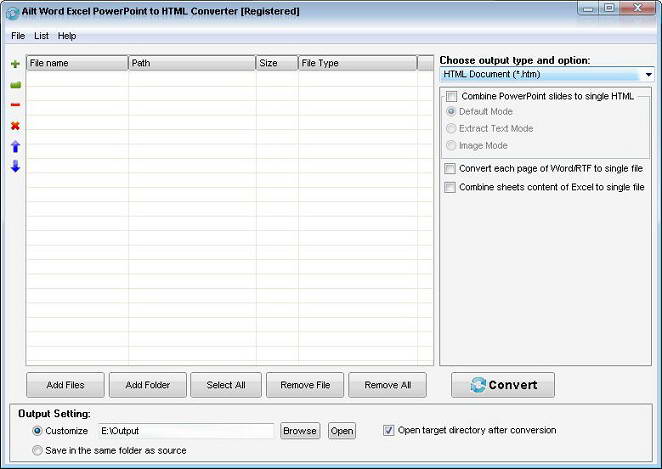Click the Add Files button

point(65,385)
